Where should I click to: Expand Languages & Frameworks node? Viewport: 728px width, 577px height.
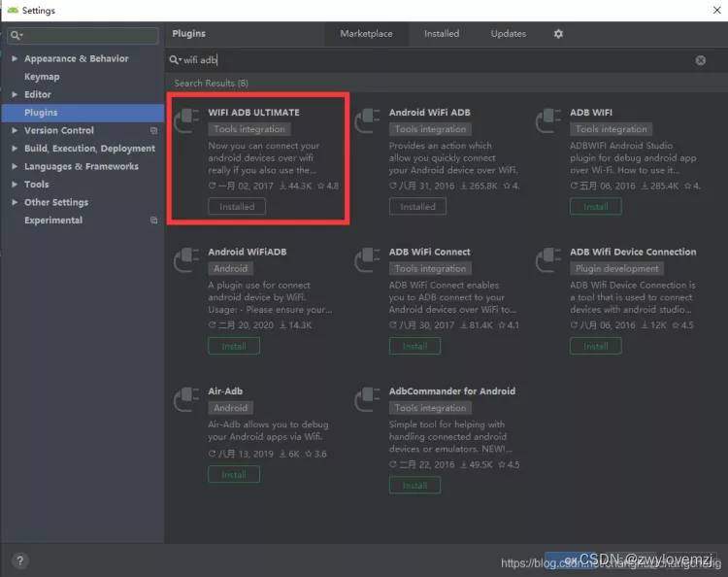click(15, 166)
